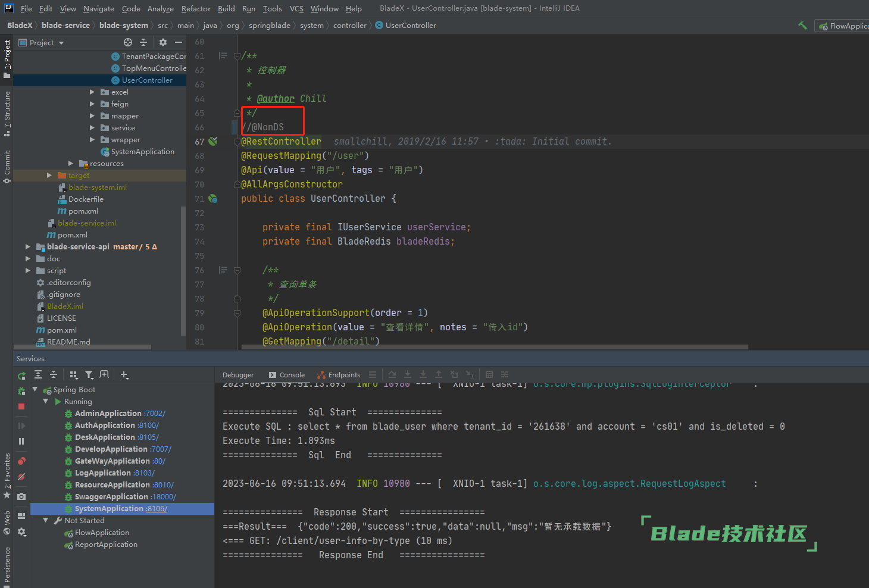
Task: Open the File menu
Action: [x=26, y=8]
